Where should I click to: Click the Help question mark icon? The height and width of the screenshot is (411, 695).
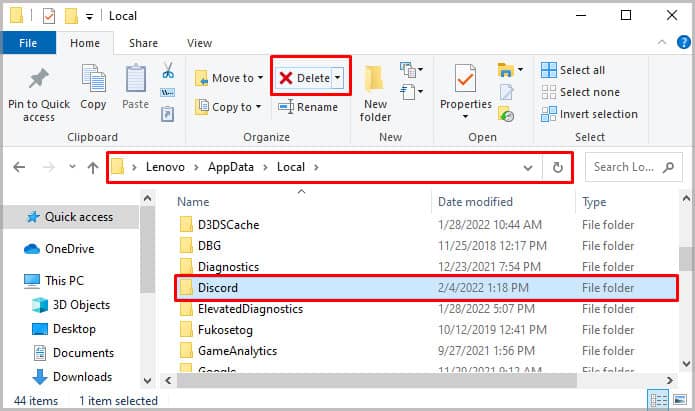pyautogui.click(x=683, y=43)
